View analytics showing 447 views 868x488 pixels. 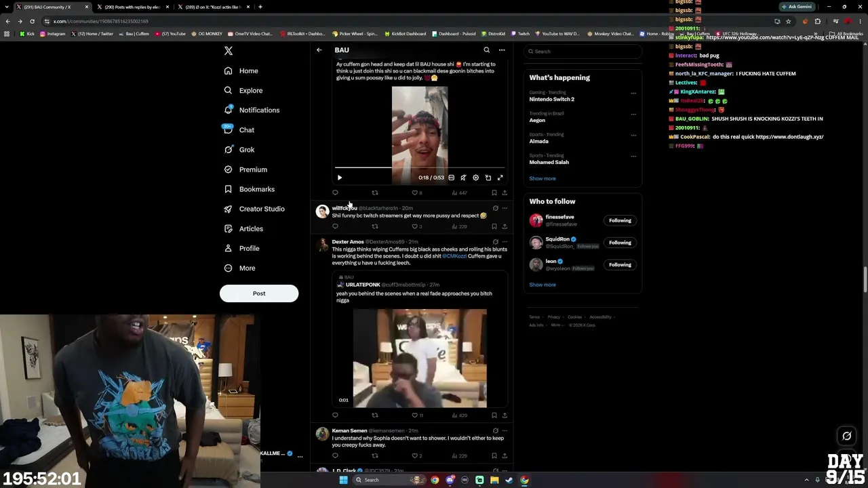coord(459,192)
